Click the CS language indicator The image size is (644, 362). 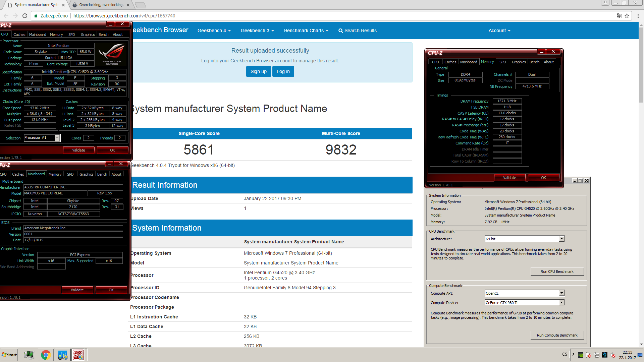(565, 354)
